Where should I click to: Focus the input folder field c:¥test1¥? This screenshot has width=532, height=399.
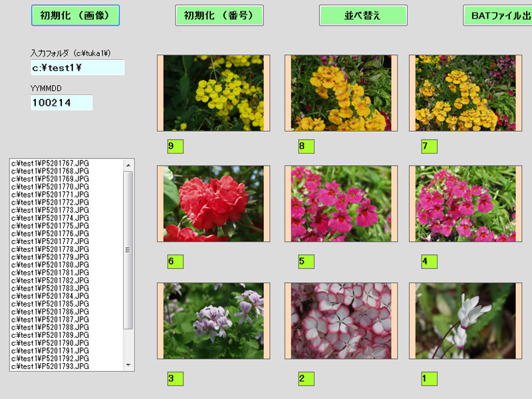78,68
